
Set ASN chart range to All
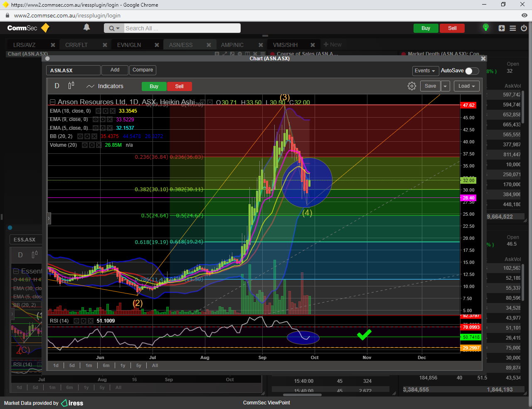point(155,365)
